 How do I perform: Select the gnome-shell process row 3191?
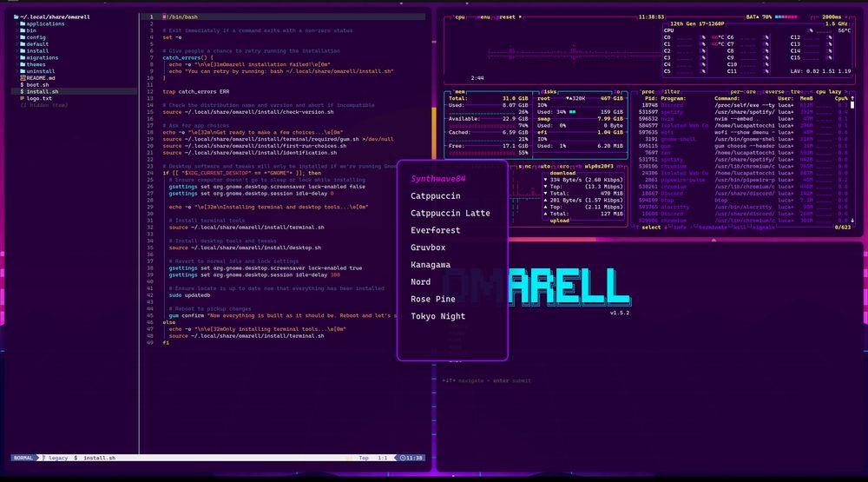point(745,139)
